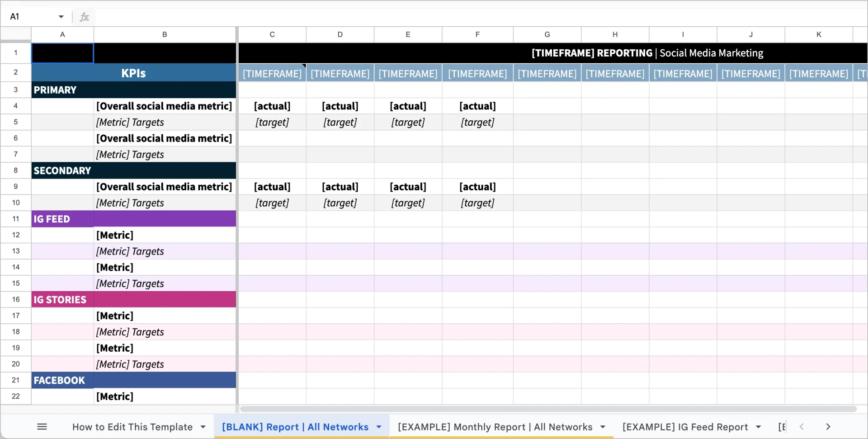Open dropdown for EXAMPLE IG Feed Report tab
Viewport: 868px width, 439px height.
[x=758, y=427]
